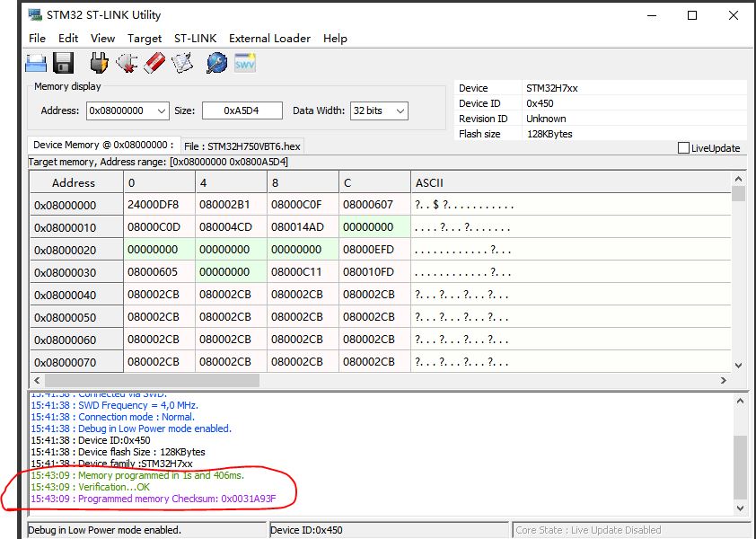Viewport: 756px width, 539px height.
Task: Switch to File : STM32H750VBT6.hex tab
Action: pos(242,146)
